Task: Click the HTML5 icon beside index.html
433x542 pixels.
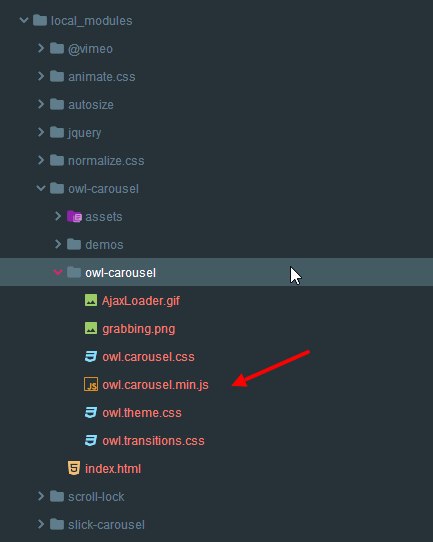Action: pos(74,468)
